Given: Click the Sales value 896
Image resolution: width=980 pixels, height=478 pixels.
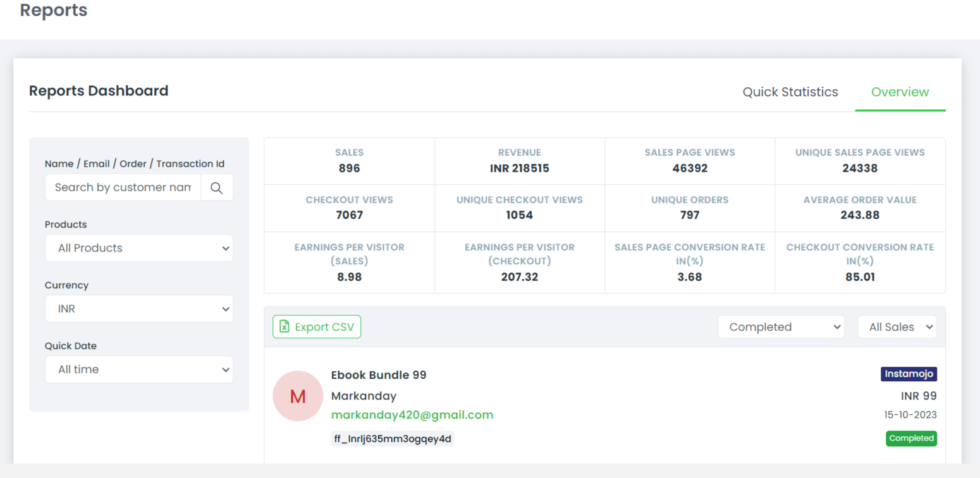Looking at the screenshot, I should click(x=349, y=168).
